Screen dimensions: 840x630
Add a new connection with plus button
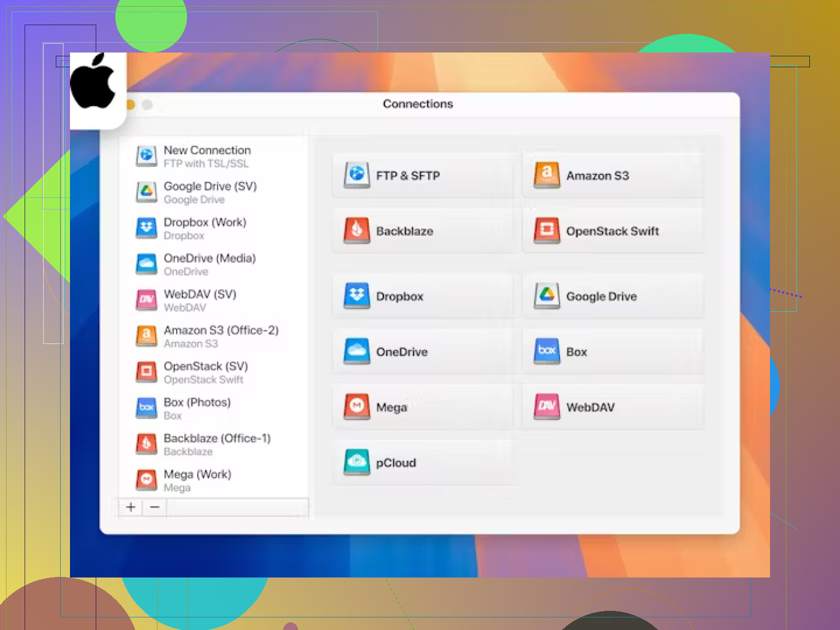click(x=131, y=507)
